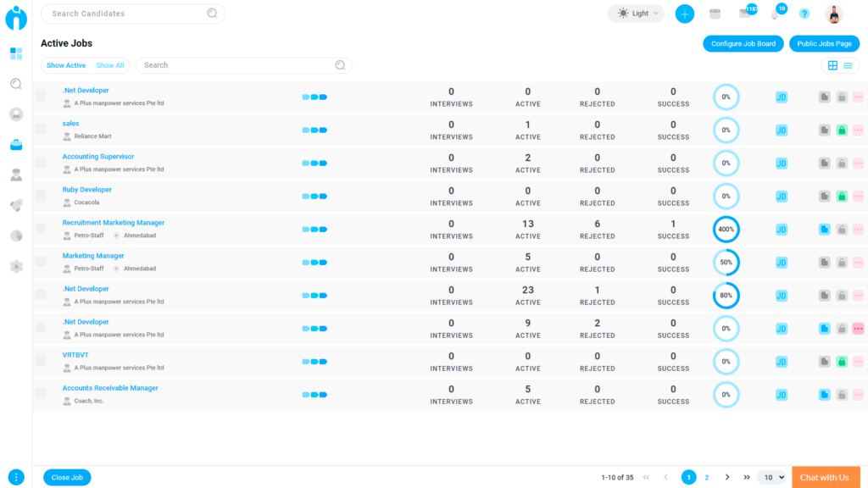The width and height of the screenshot is (868, 488).
Task: Check the VRTBVT job checkbox
Action: (x=41, y=361)
